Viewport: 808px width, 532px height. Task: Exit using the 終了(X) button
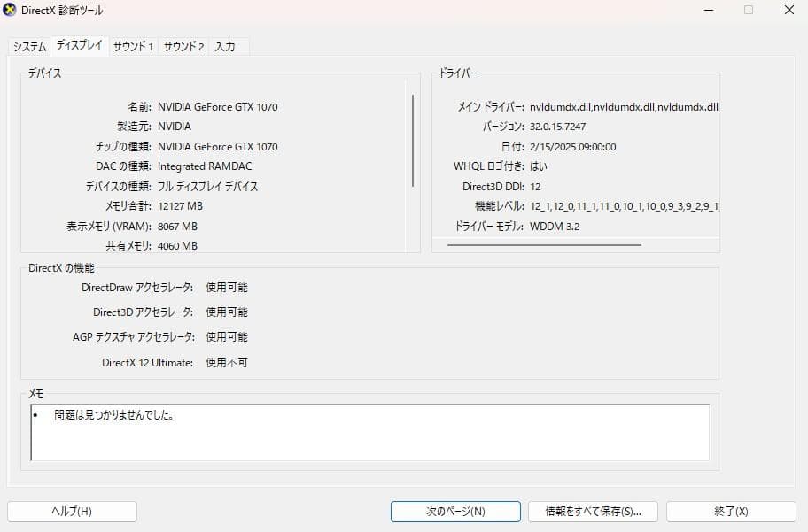point(730,511)
